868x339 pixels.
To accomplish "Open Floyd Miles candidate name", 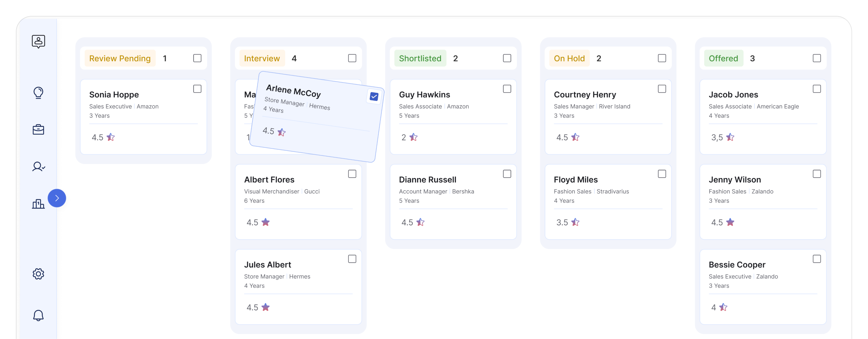I will coord(576,180).
